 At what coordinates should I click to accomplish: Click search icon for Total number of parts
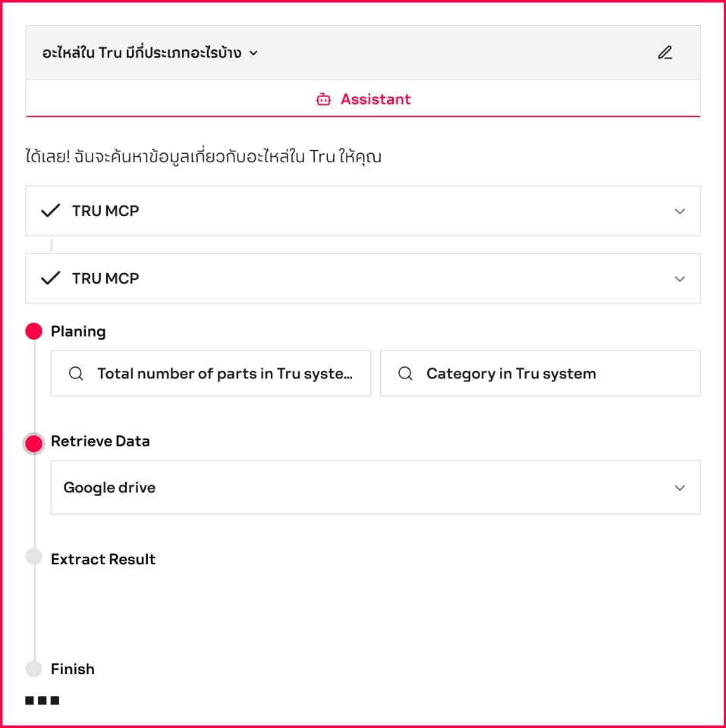coord(76,374)
